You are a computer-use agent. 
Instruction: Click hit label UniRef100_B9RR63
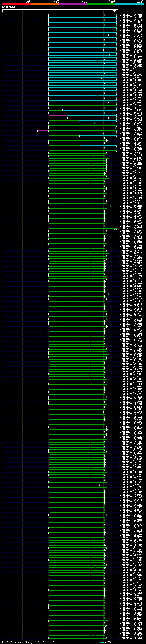131,25
